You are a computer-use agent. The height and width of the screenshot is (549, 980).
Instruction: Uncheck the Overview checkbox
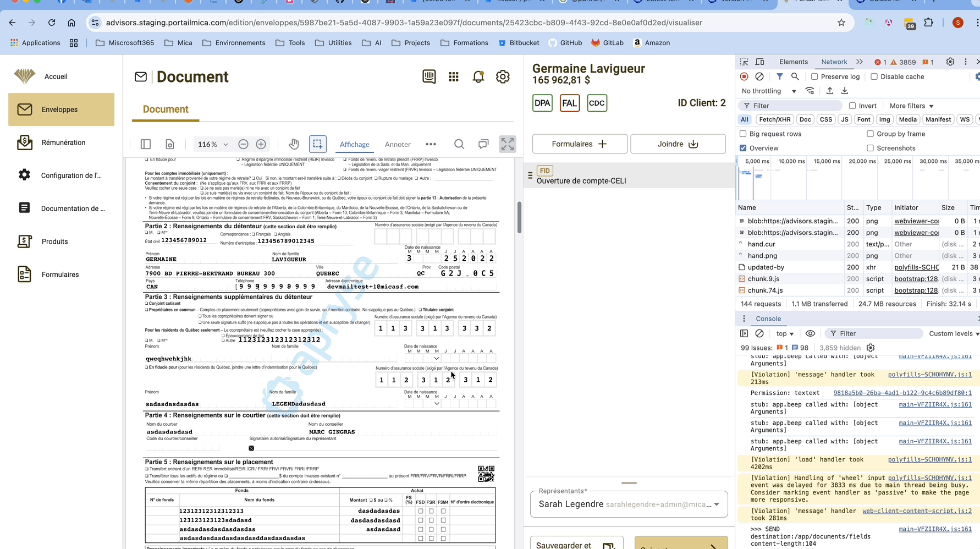[x=743, y=148]
